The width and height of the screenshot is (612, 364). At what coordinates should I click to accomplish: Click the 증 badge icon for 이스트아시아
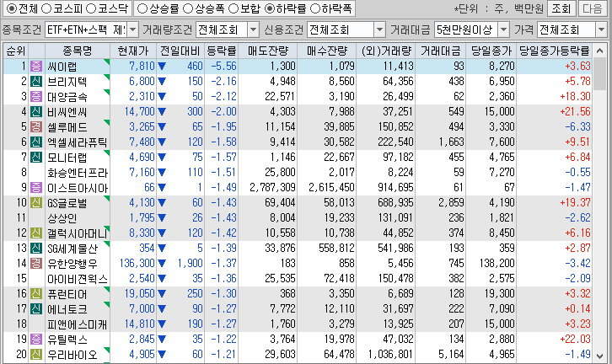(x=36, y=188)
